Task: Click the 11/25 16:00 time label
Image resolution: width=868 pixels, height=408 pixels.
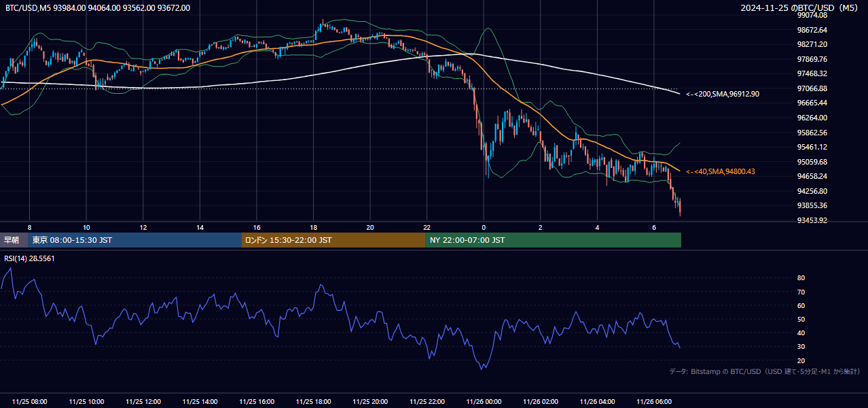Action: point(257,402)
